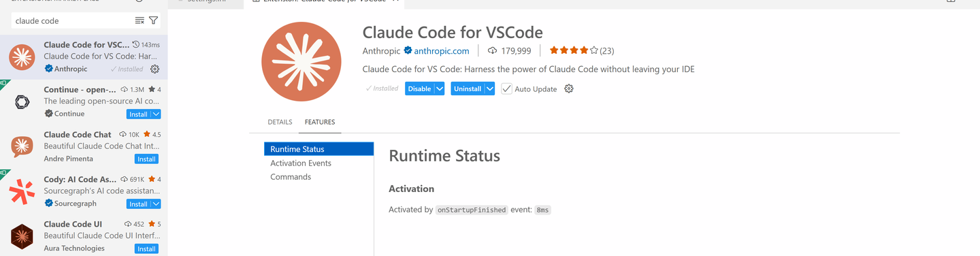Expand the Uninstall button dropdown arrow
980x256 pixels.
tap(489, 89)
